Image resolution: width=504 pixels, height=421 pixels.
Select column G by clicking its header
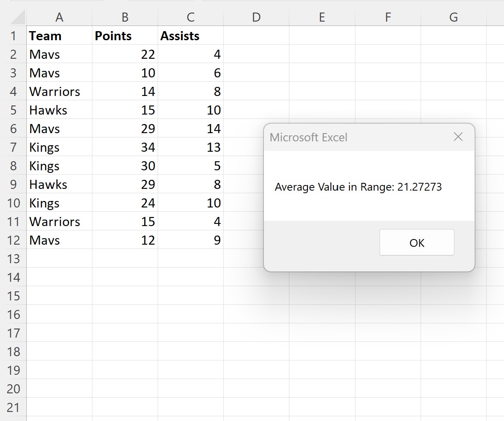pos(453,17)
